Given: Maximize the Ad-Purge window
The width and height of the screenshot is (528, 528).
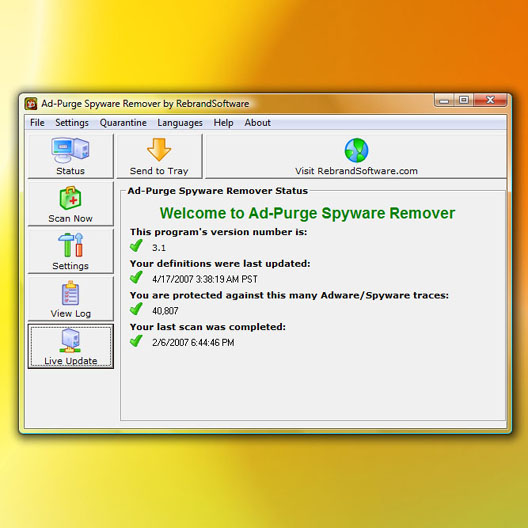Looking at the screenshot, I should (x=464, y=100).
